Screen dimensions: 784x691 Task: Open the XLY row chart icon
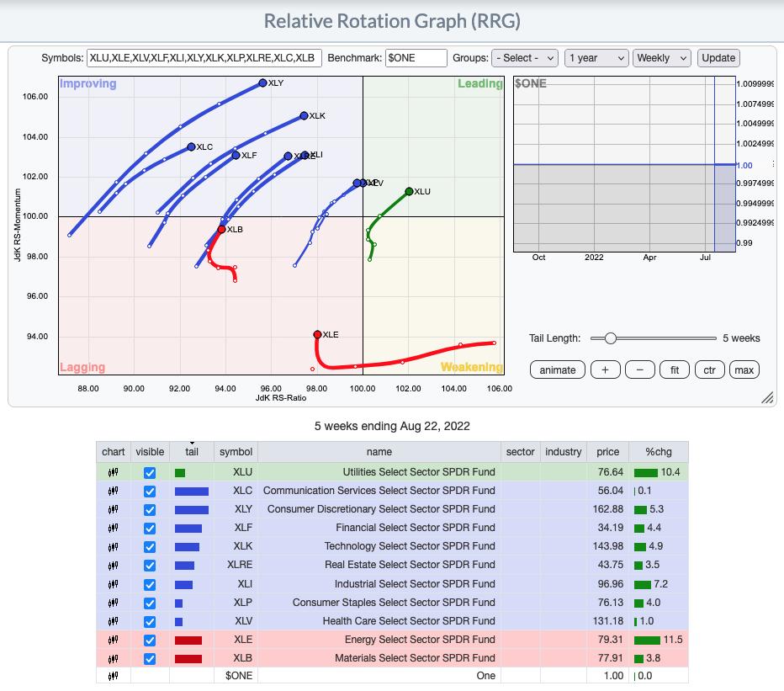coord(113,509)
